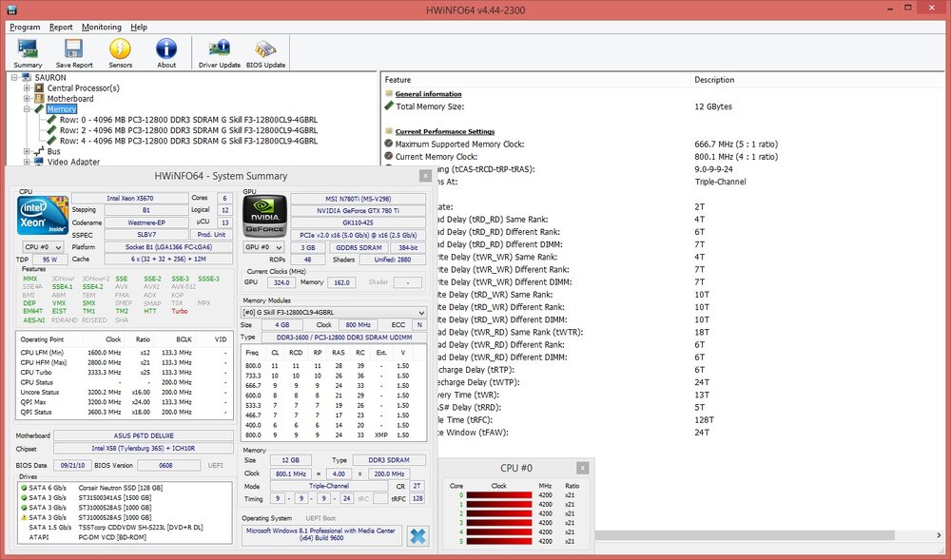Click the 'Westmere-EP' codename value

(146, 222)
